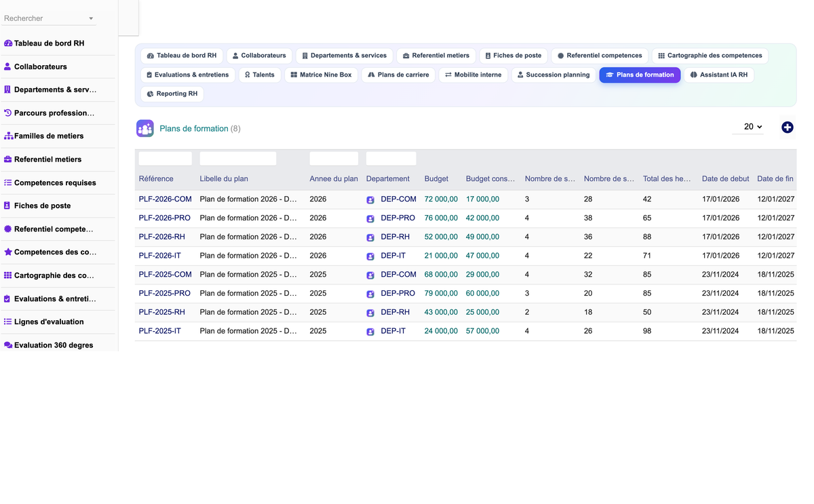Screen dimensions: 814x504
Task: Switch to Referentiel metiers tab
Action: [436, 56]
